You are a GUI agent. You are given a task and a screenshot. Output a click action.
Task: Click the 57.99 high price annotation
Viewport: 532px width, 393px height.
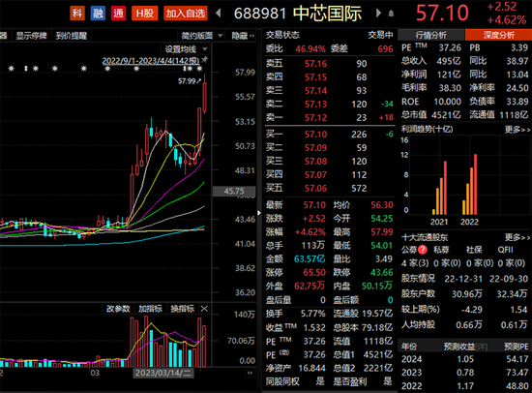[189, 81]
